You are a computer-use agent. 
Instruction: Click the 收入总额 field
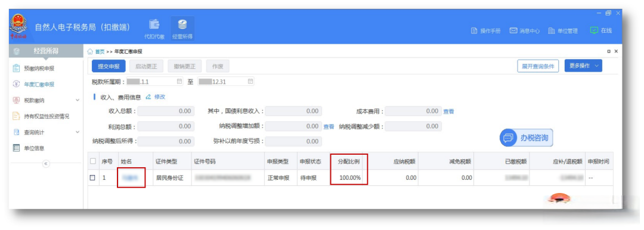pyautogui.click(x=166, y=112)
